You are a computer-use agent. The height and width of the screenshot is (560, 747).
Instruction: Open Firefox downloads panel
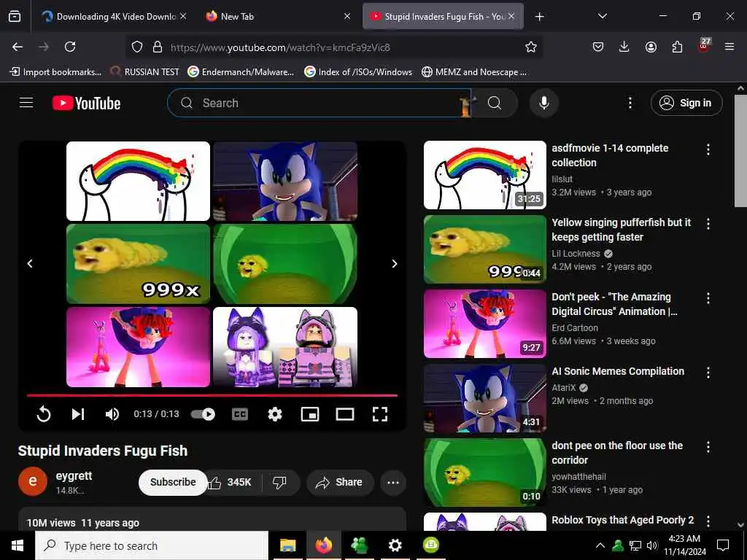(624, 47)
